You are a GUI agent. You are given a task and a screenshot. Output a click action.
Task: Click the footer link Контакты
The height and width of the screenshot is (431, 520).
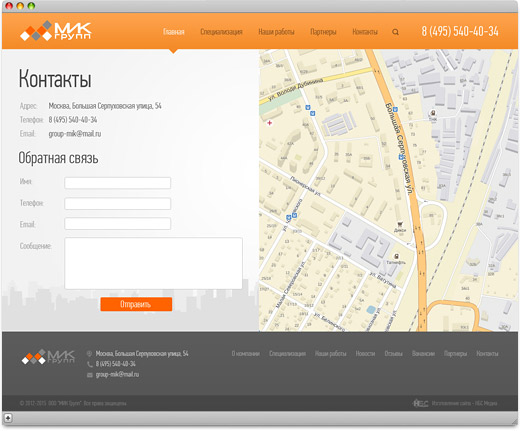point(487,353)
